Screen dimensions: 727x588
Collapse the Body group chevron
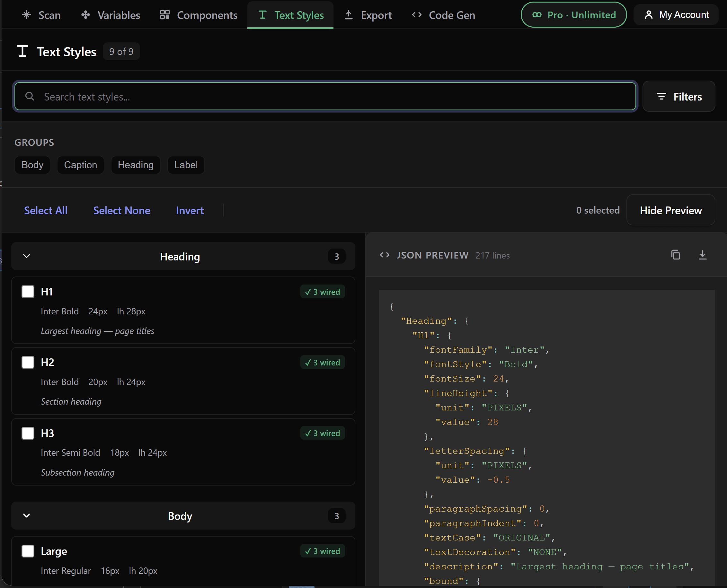click(x=26, y=515)
